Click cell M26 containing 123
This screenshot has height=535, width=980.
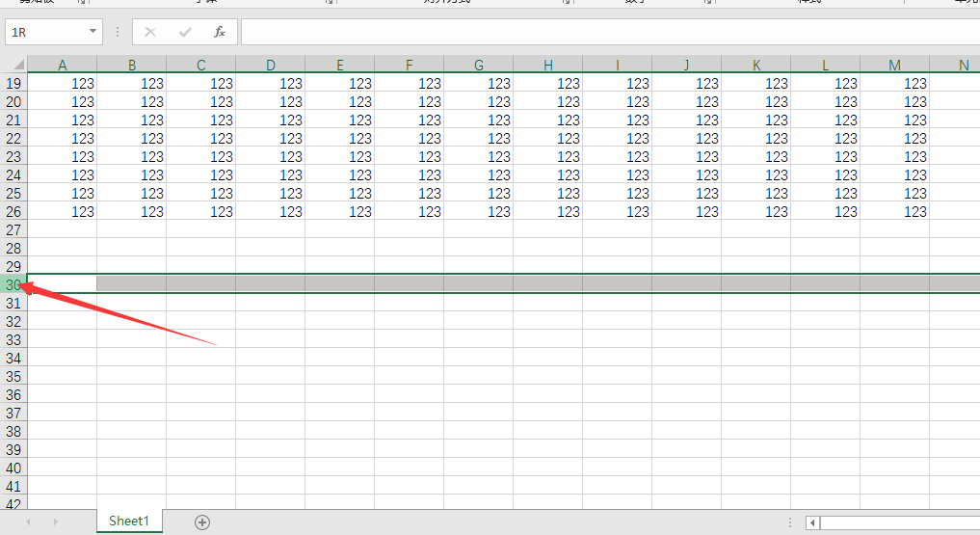(895, 211)
